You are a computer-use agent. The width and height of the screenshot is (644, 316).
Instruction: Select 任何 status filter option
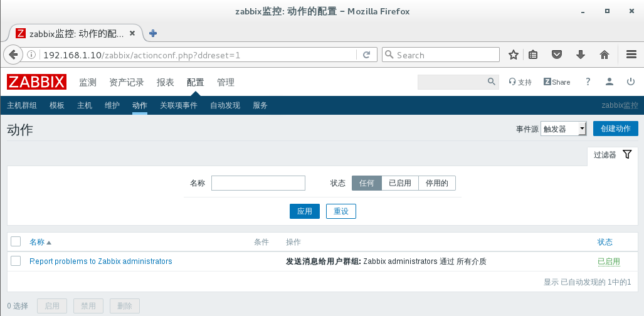point(367,183)
